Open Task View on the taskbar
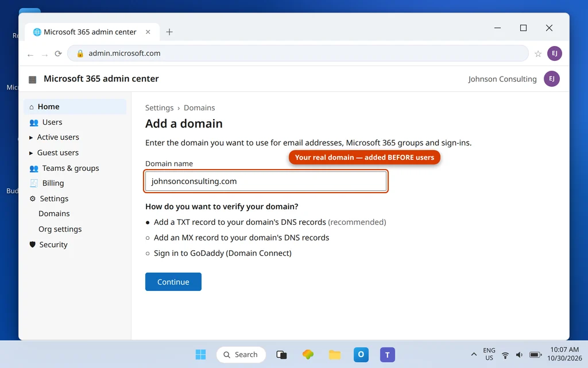 (x=281, y=354)
